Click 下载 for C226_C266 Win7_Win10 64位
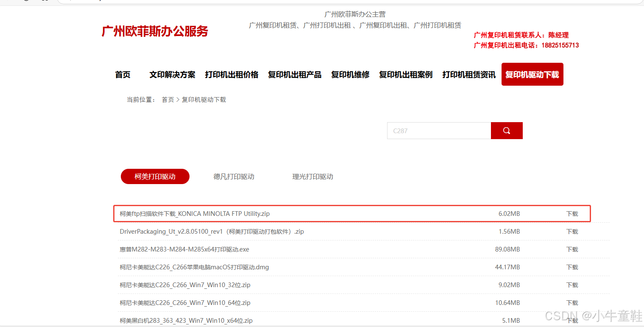Viewport: 644px width, 327px height. [572, 303]
